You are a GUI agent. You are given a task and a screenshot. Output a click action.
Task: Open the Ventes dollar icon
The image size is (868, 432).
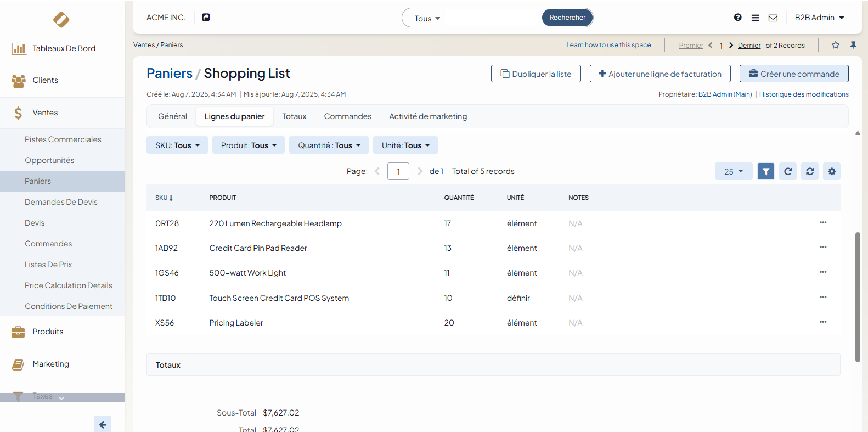click(x=18, y=113)
